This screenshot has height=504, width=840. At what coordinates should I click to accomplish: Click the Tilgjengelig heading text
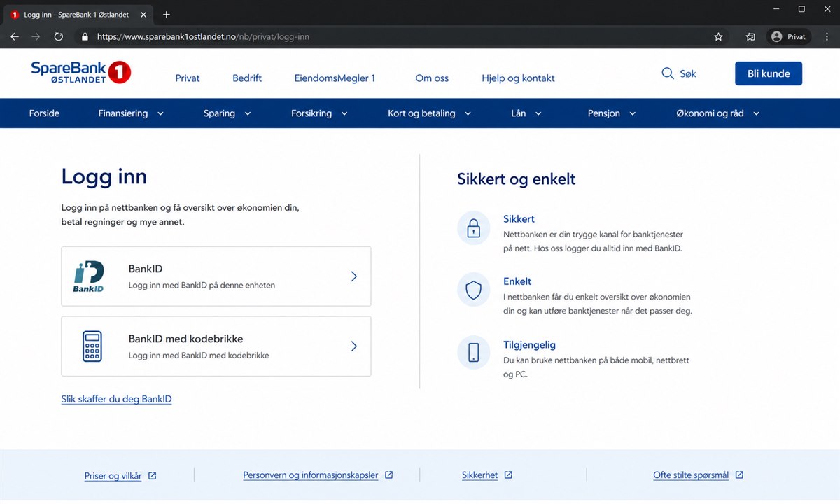click(x=529, y=345)
